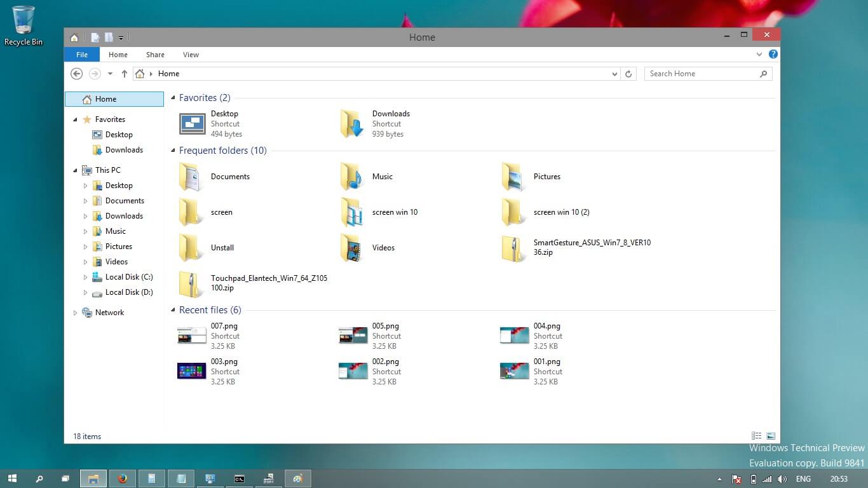Open the Help question mark icon

coord(773,55)
